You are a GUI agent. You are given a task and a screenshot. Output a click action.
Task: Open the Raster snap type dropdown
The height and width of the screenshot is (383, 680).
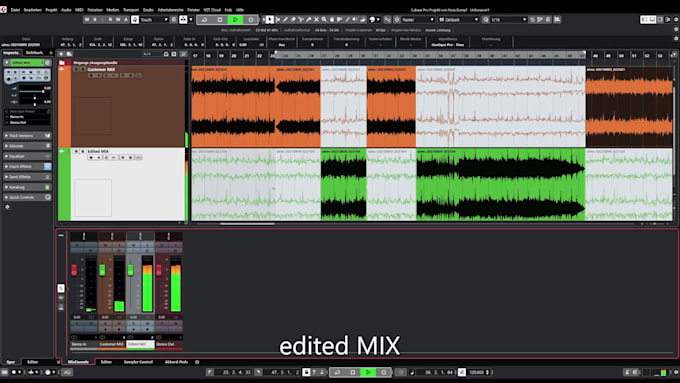(x=418, y=20)
